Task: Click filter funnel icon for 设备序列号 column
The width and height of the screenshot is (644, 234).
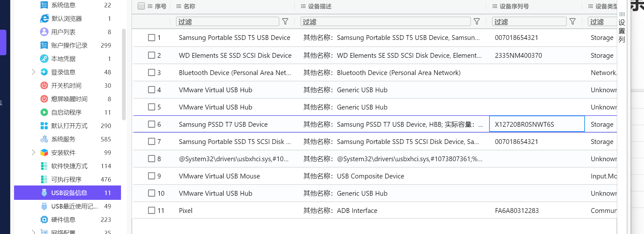Action: pos(572,22)
